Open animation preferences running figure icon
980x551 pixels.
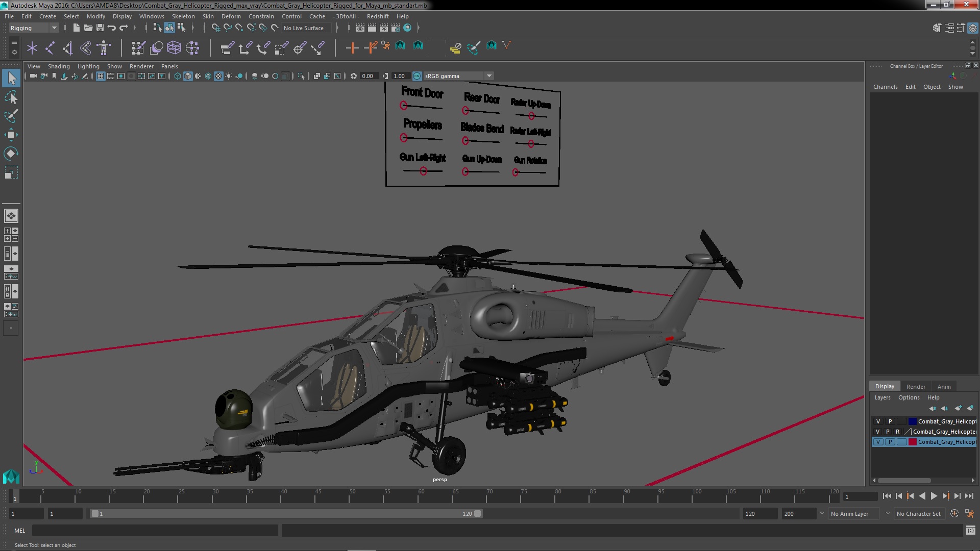pyautogui.click(x=969, y=514)
